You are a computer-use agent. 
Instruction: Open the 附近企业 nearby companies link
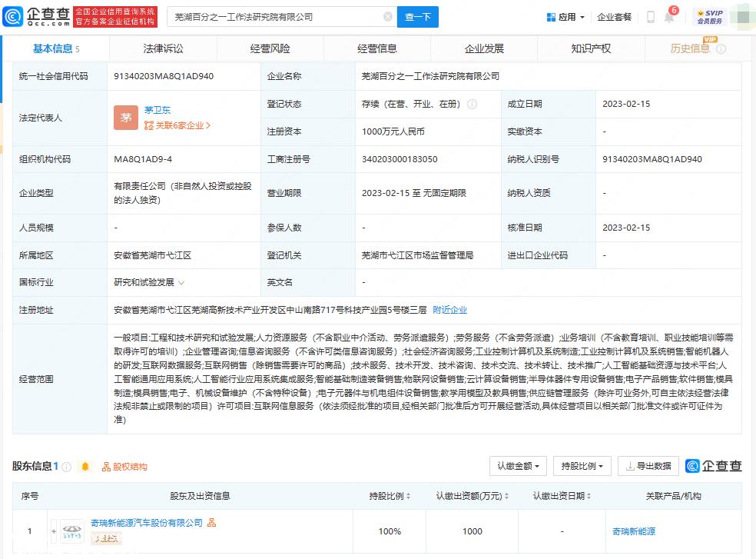click(x=450, y=310)
